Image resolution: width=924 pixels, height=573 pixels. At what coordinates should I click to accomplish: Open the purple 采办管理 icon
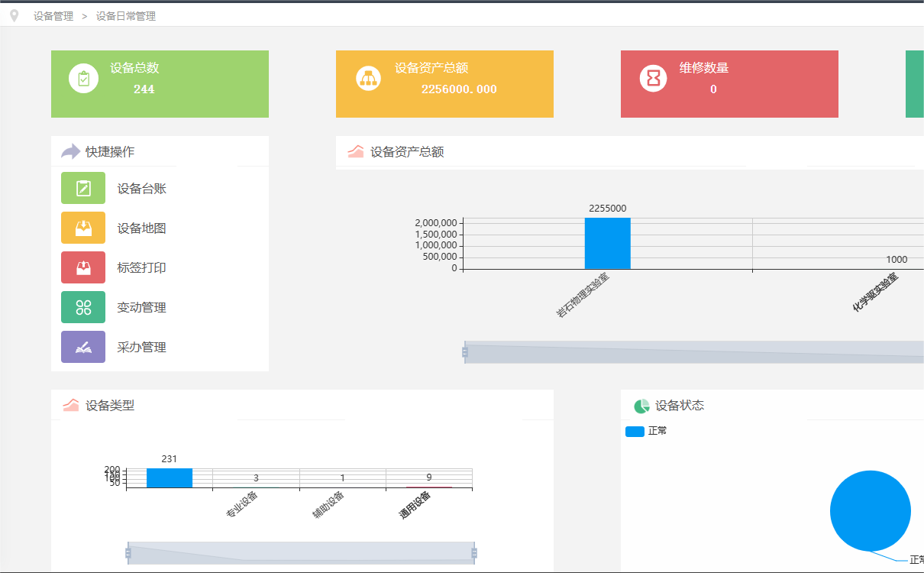tap(83, 347)
